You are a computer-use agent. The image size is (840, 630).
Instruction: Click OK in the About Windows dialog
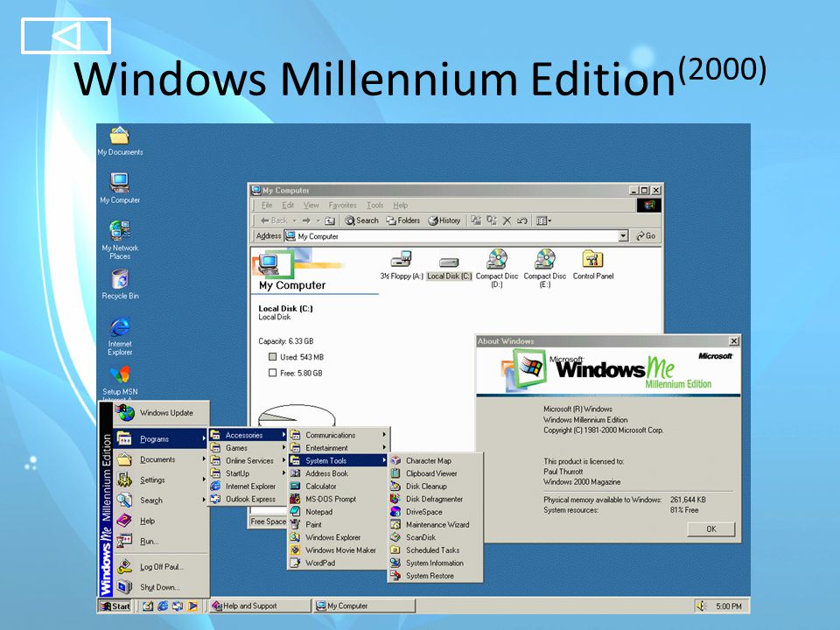(x=710, y=528)
